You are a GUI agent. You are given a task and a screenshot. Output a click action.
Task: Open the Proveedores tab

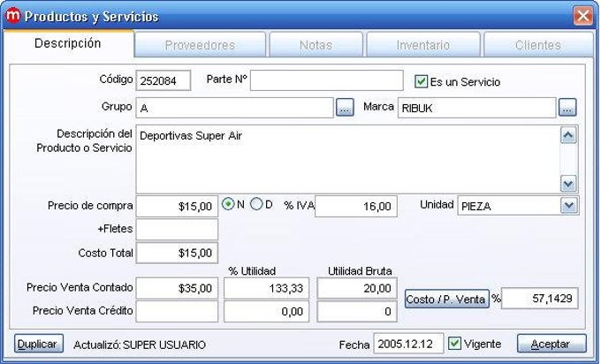200,45
